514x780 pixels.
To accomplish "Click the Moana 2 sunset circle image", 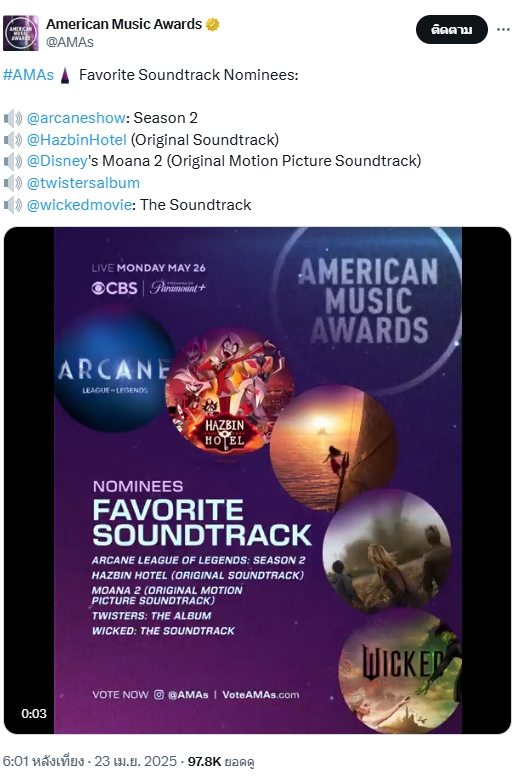I will point(333,448).
